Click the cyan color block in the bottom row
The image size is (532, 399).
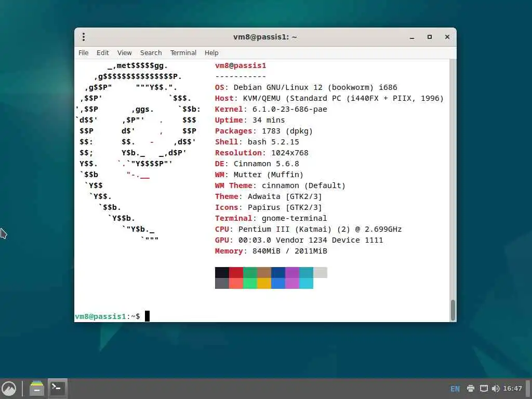306,283
